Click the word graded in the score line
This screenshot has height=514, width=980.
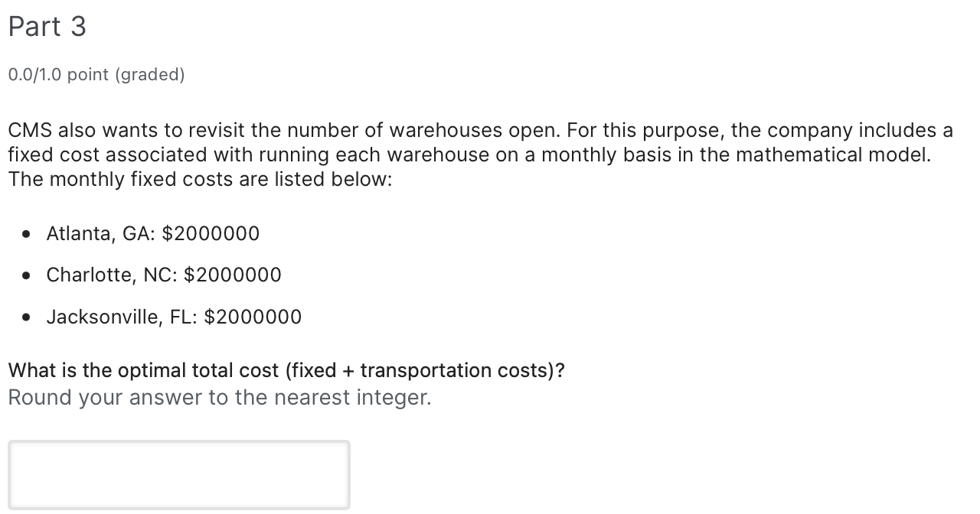(151, 74)
